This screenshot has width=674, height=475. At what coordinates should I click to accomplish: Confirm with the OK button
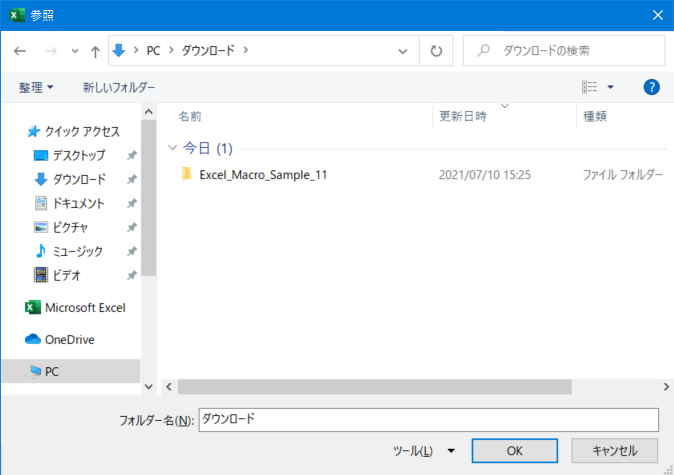coord(515,451)
